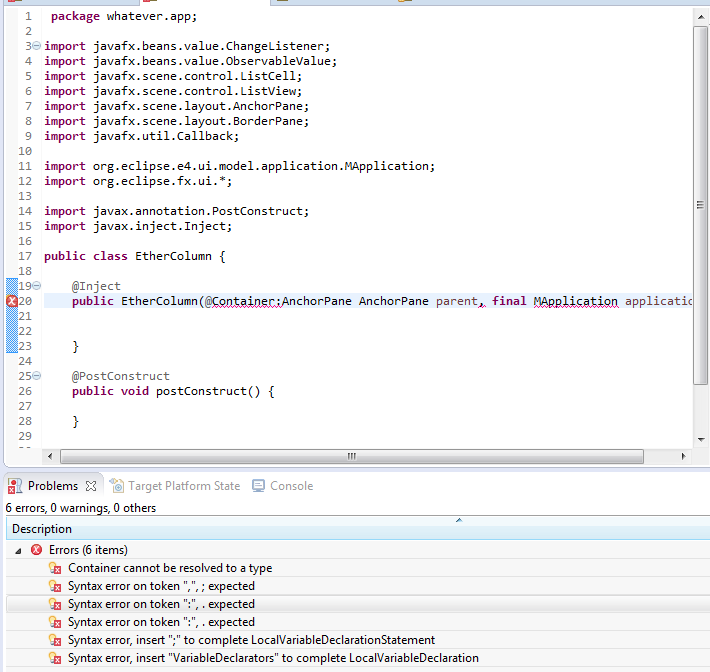This screenshot has height=672, width=710.
Task: Click horizontal scrollbar left arrow
Action: coord(50,456)
